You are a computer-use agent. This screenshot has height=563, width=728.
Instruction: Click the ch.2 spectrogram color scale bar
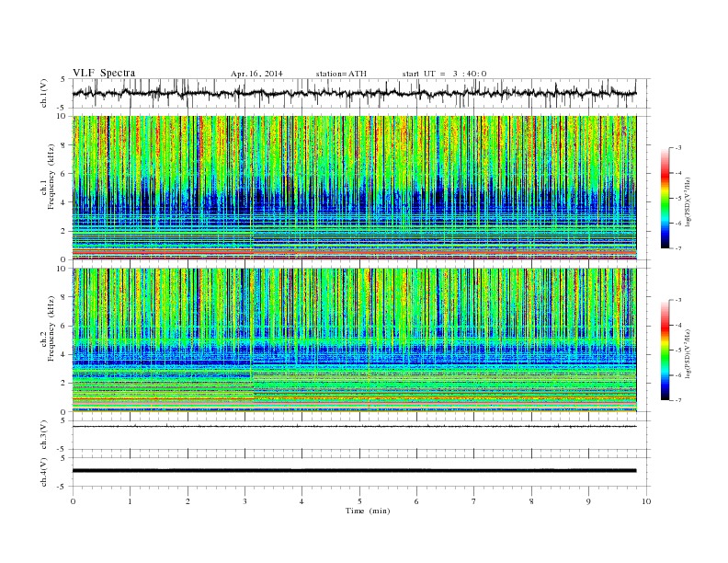coord(665,350)
